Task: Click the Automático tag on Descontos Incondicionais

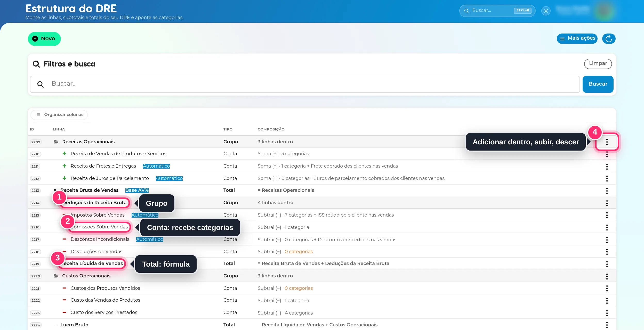Action: [150, 239]
